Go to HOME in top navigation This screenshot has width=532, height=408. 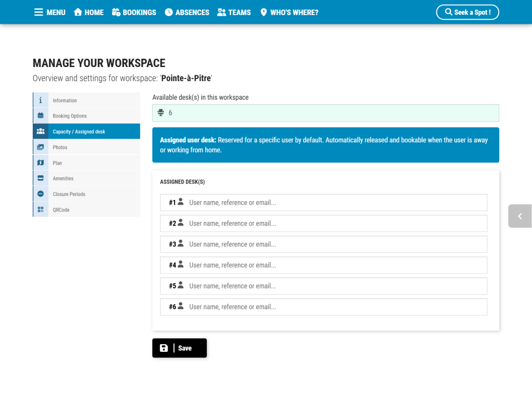pyautogui.click(x=89, y=12)
